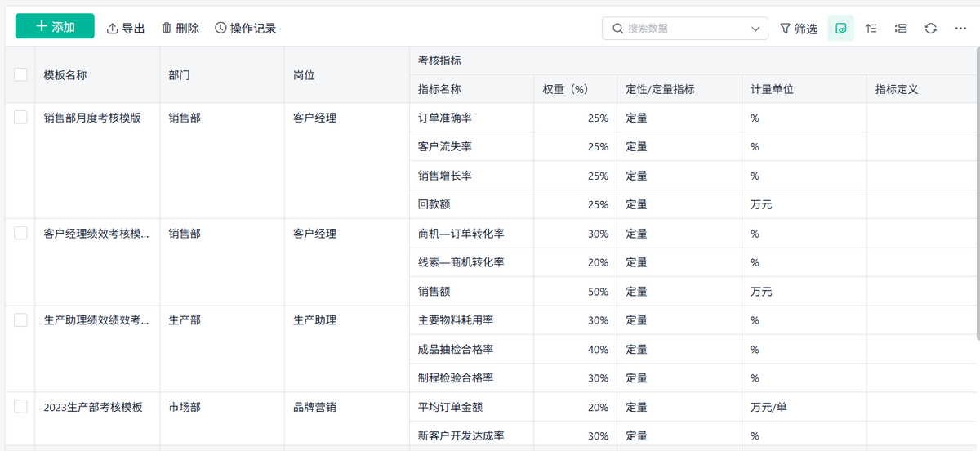Select the 生产助理绩效 row checkbox
980x451 pixels.
(20, 320)
